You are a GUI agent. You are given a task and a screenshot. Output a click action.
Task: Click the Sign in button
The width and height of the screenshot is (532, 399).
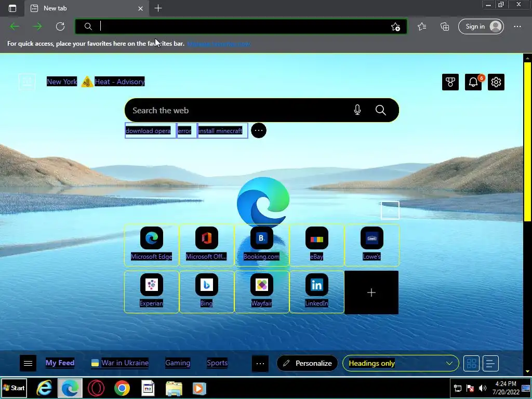[x=481, y=26]
